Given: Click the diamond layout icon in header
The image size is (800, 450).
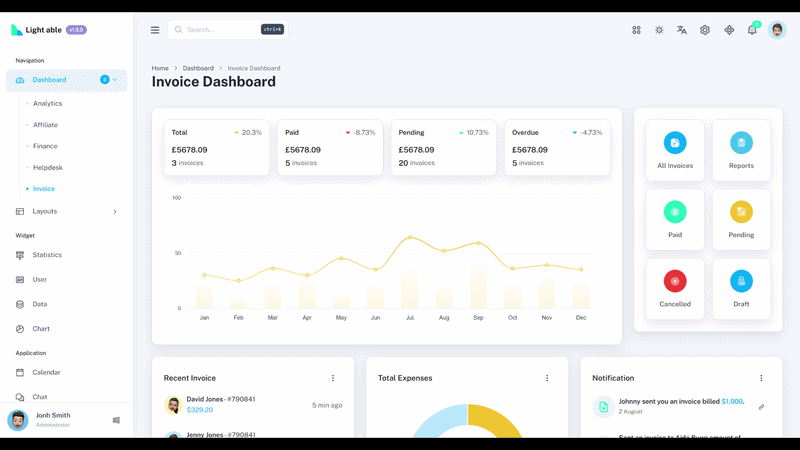Looking at the screenshot, I should click(x=729, y=30).
